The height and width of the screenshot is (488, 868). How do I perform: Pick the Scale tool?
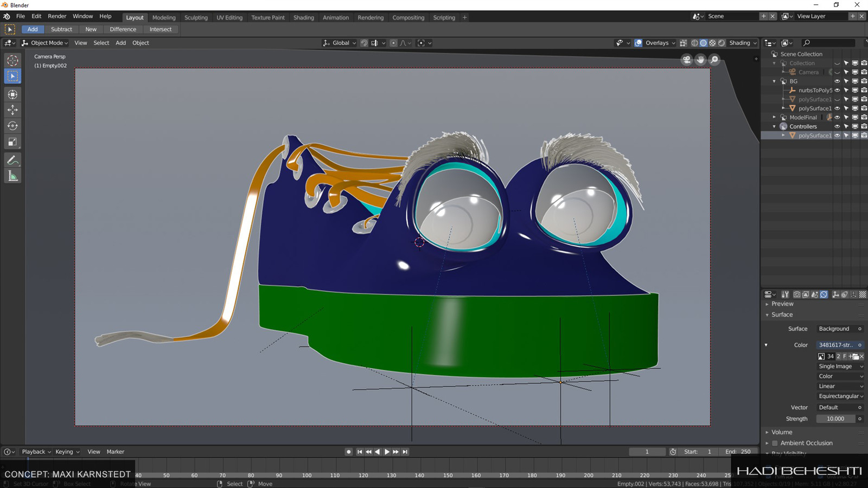pos(12,142)
